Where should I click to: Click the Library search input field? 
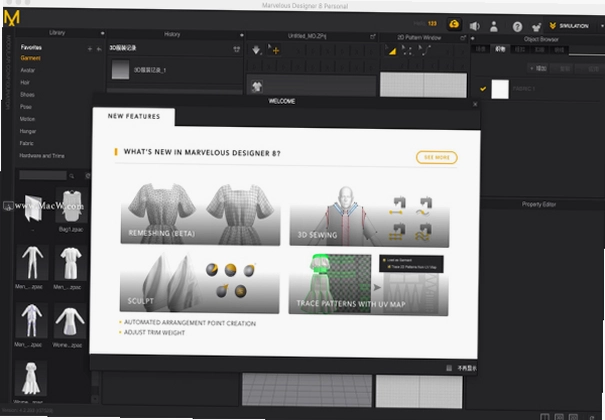(43, 175)
